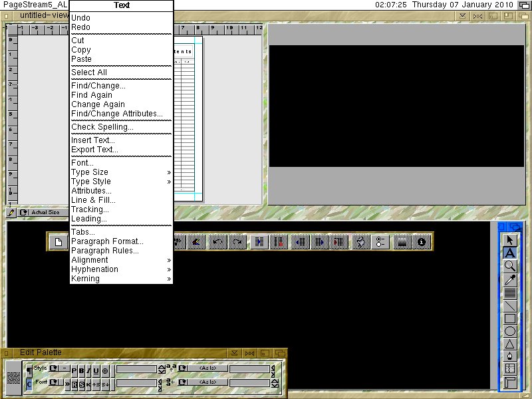The height and width of the screenshot is (399, 532).
Task: Select the Eyedropper tool
Action: (510, 279)
